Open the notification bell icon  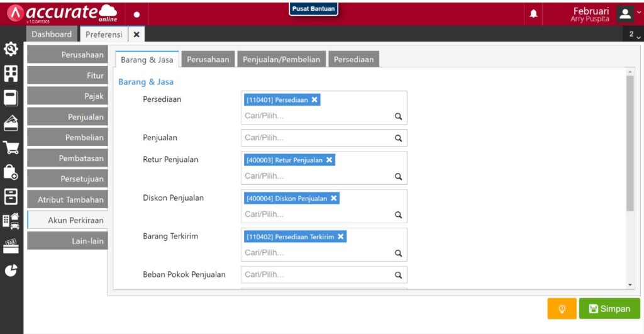click(533, 14)
